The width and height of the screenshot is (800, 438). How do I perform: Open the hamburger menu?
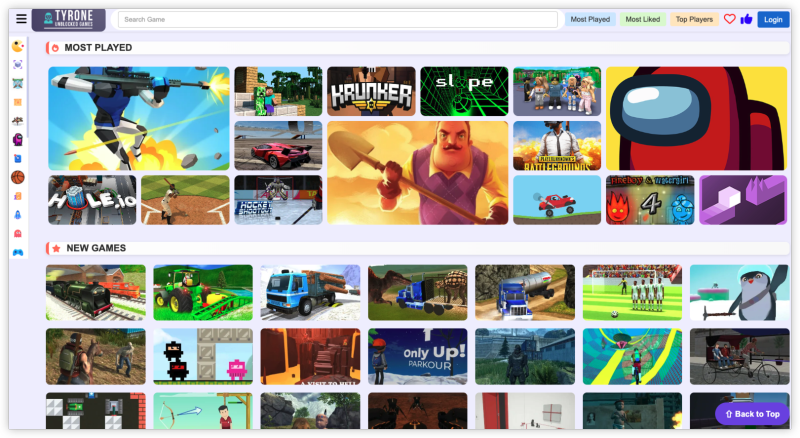point(21,19)
